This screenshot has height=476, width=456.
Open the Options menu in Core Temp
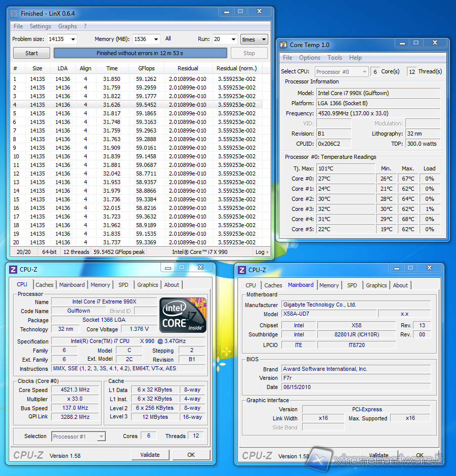coord(309,58)
